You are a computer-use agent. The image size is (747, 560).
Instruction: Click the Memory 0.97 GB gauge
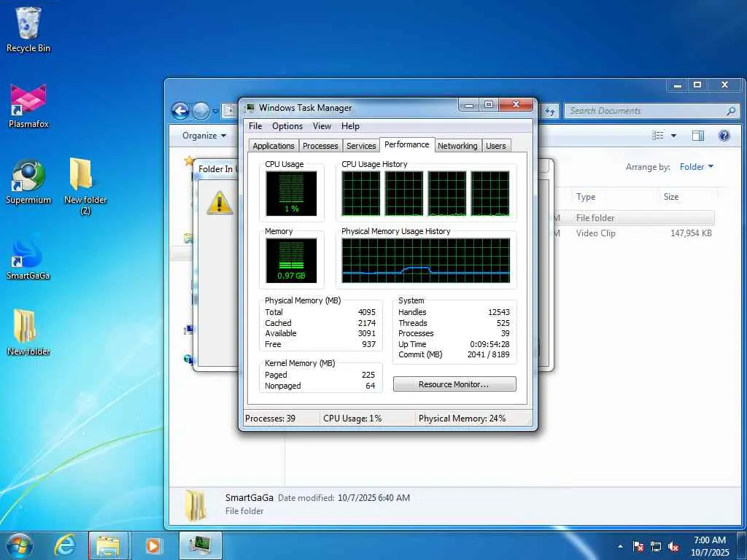pos(291,260)
